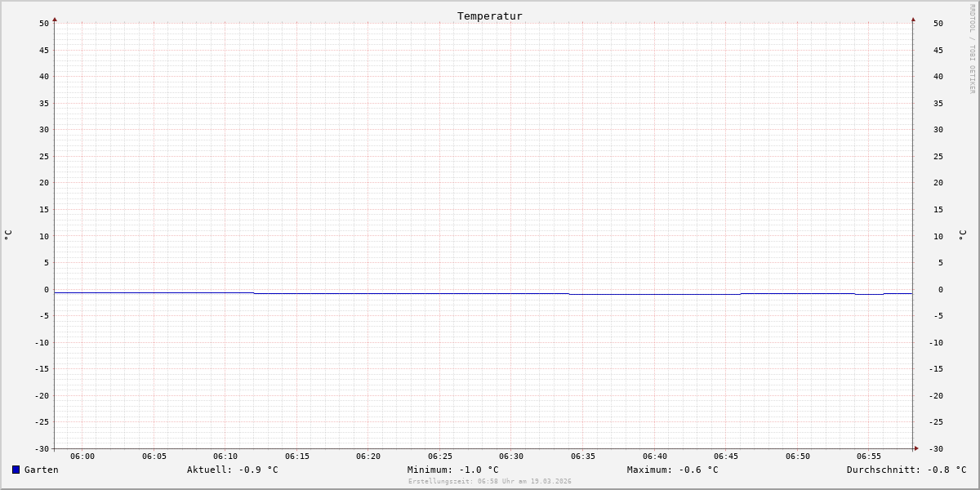Screen dimensions: 980x490
Task: Click the blue temperature line at 06:40
Action: pyautogui.click(x=655, y=294)
